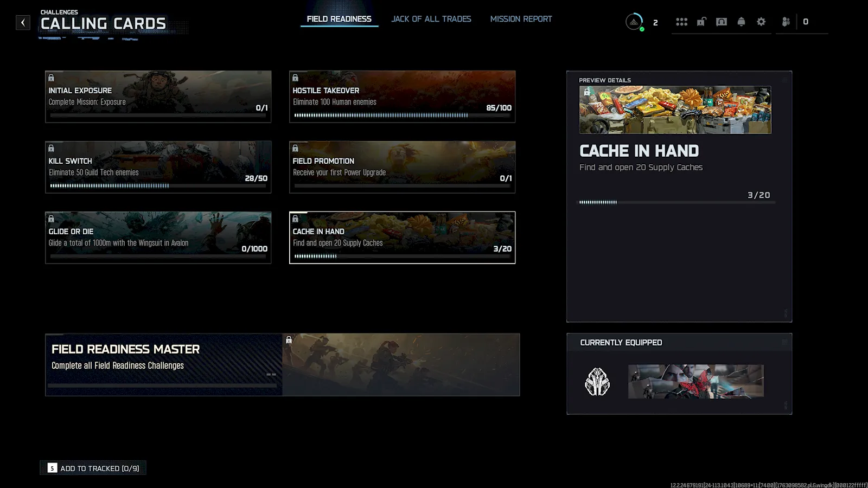This screenshot has height=488, width=868.
Task: Open the Field Readiness Master card
Action: click(282, 364)
